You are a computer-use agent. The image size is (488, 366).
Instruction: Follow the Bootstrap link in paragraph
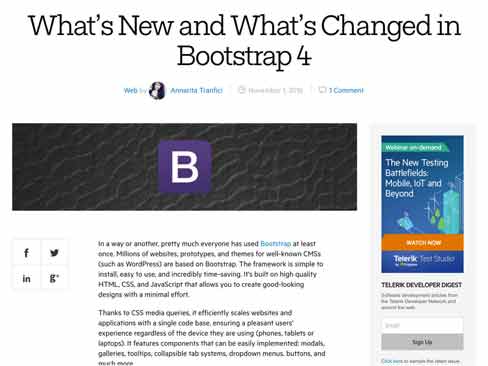275,244
